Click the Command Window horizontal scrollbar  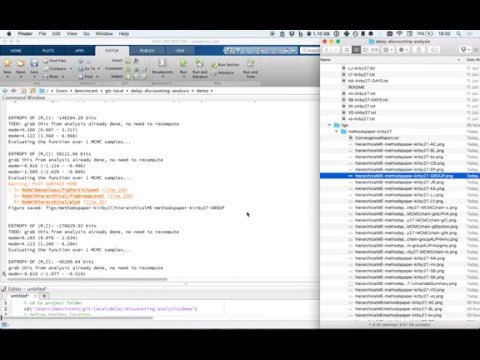pos(87,279)
